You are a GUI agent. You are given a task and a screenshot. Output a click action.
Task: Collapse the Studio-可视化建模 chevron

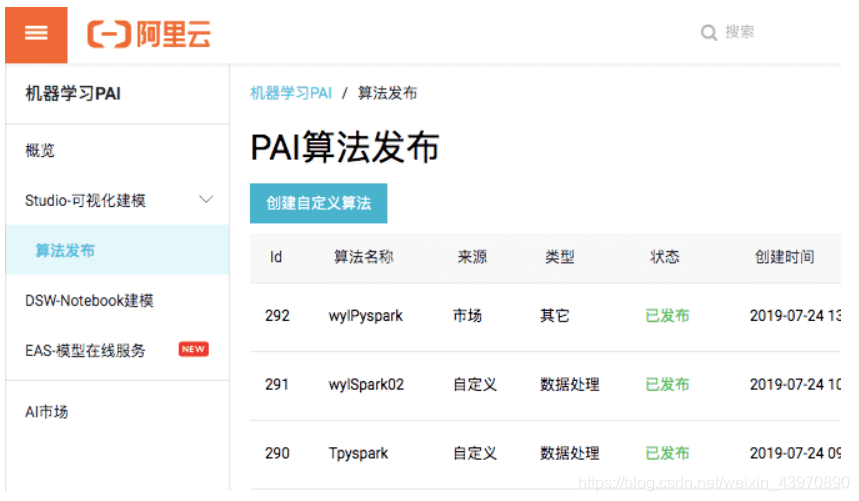click(206, 199)
